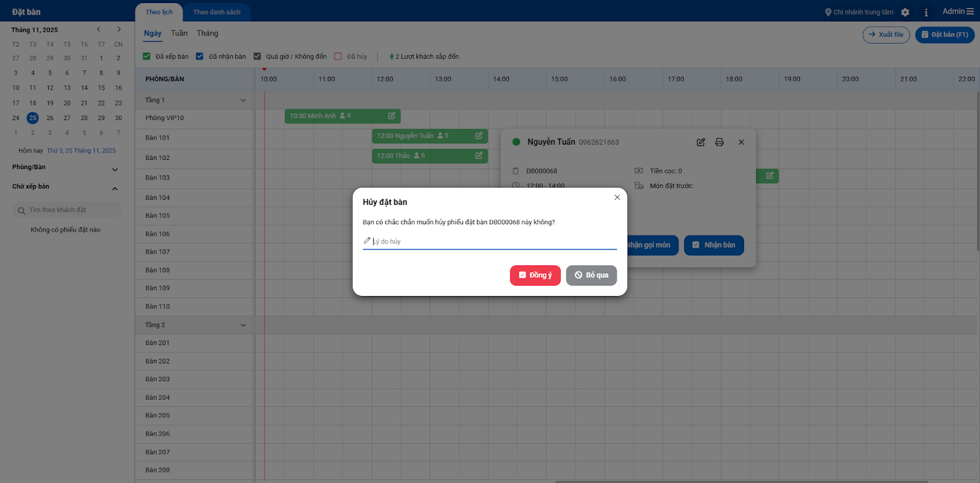Click the Phòng VIP10 row
Screen dimensions: 980x483
[195, 118]
